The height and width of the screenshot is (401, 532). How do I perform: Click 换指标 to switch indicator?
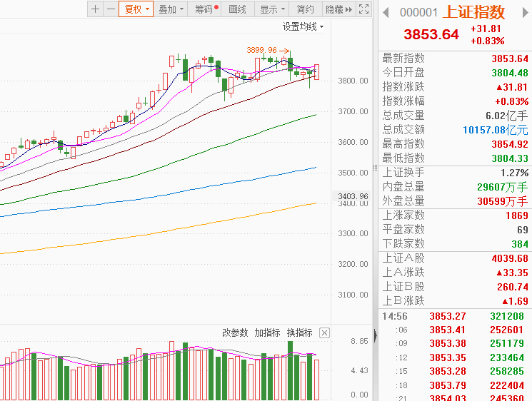300,333
